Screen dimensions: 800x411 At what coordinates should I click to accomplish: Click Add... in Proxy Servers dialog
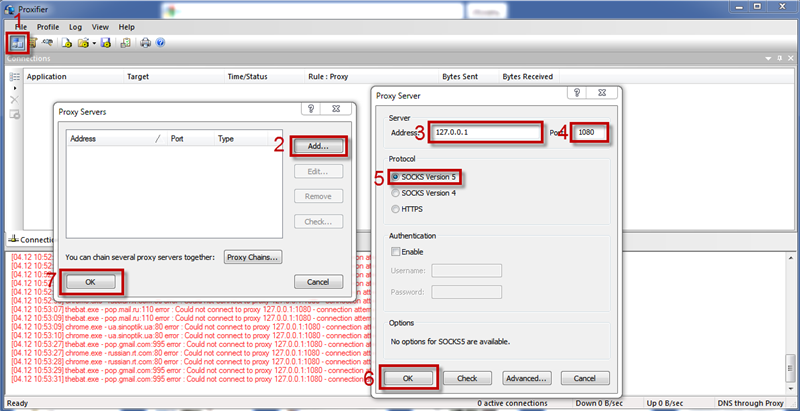pyautogui.click(x=318, y=146)
